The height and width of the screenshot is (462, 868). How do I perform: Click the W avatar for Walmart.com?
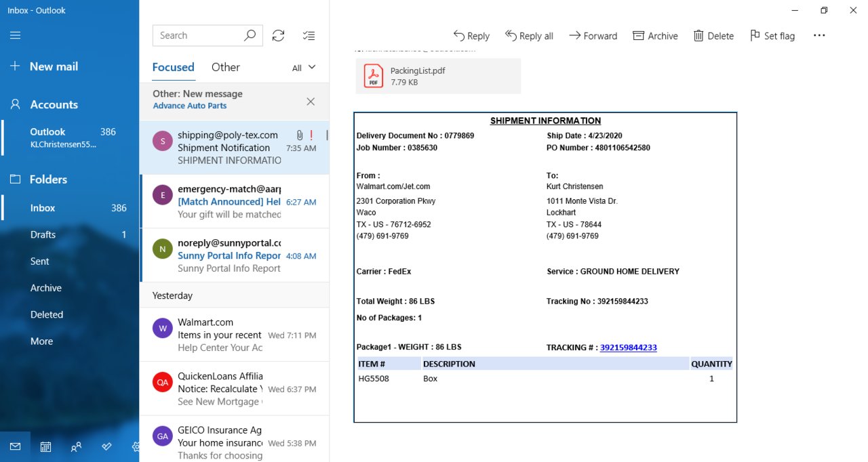pyautogui.click(x=162, y=329)
